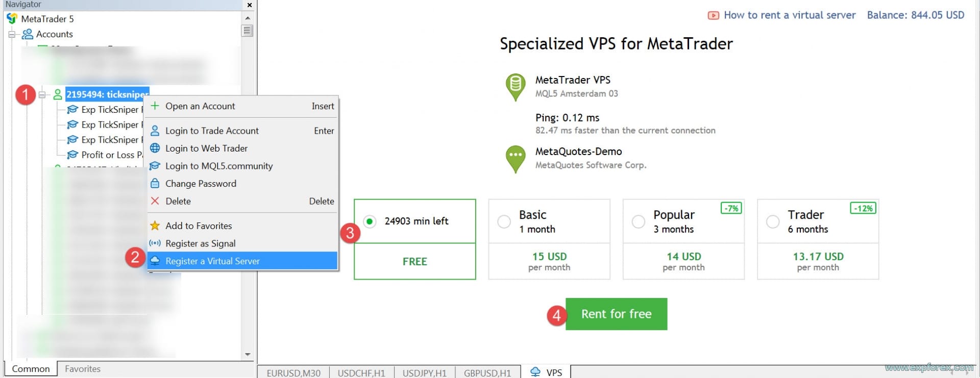
Task: Click the Profit or Loss expert icon
Action: 73,155
